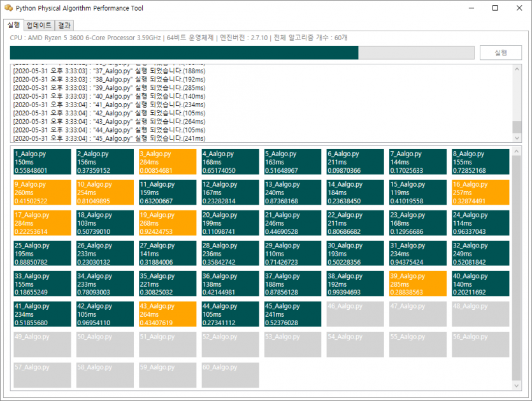
Task: Click log panel scroll-up arrow
Action: 517,69
